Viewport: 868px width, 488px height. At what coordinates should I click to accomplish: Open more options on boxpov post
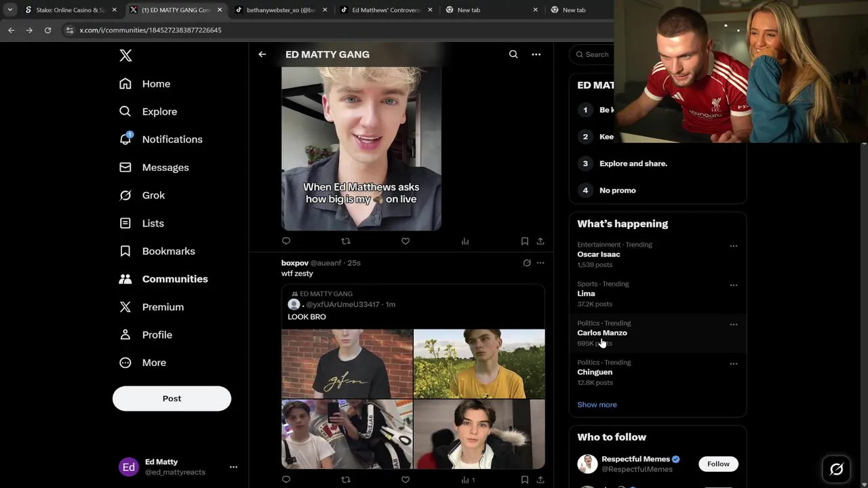[540, 263]
